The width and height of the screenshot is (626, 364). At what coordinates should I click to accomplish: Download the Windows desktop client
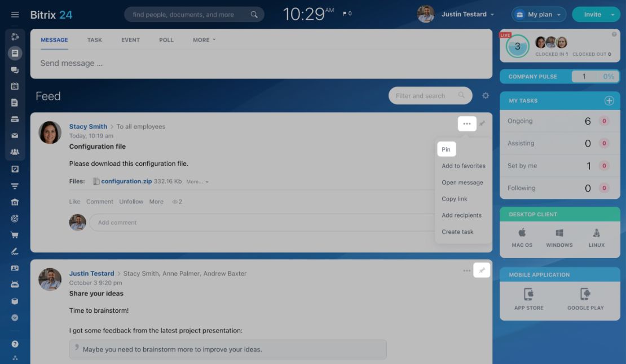coord(559,238)
